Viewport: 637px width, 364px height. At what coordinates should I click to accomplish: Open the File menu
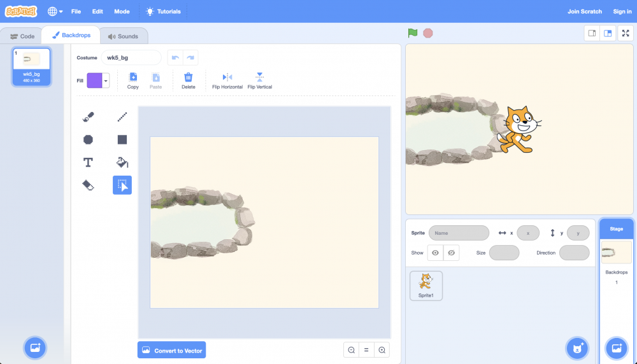tap(76, 11)
